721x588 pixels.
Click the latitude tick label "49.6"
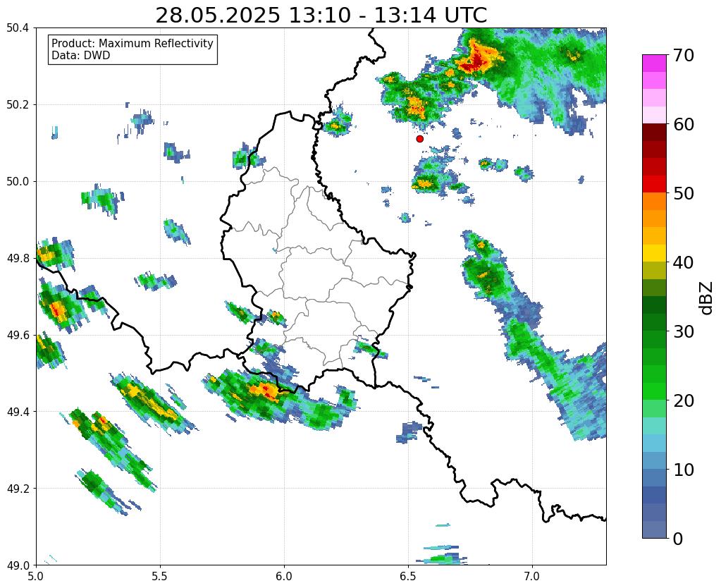click(18, 336)
